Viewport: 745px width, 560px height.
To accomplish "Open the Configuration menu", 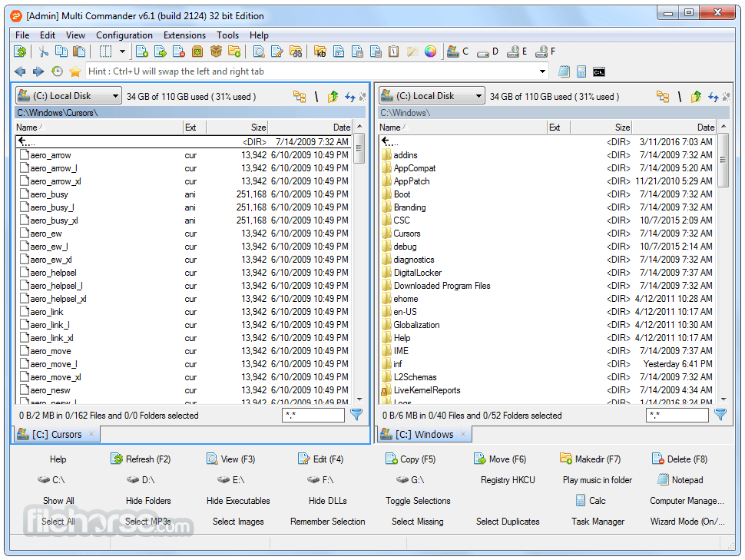I will (124, 35).
